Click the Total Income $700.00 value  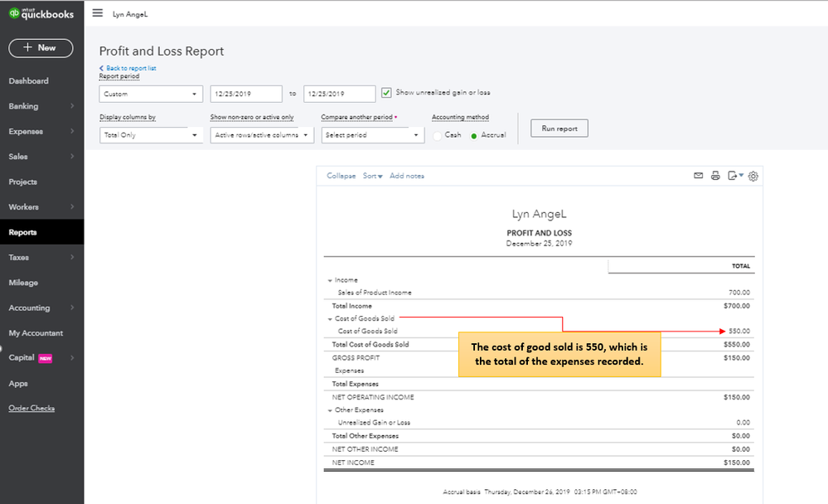737,306
